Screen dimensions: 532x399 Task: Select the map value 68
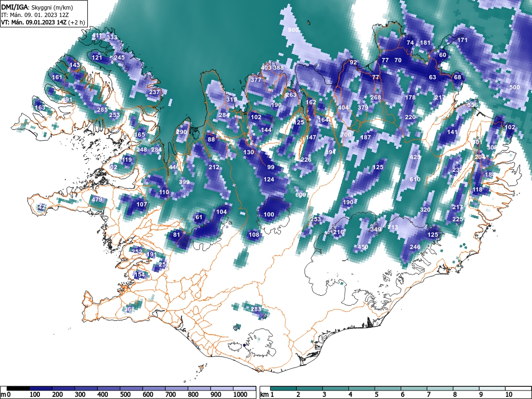click(458, 77)
